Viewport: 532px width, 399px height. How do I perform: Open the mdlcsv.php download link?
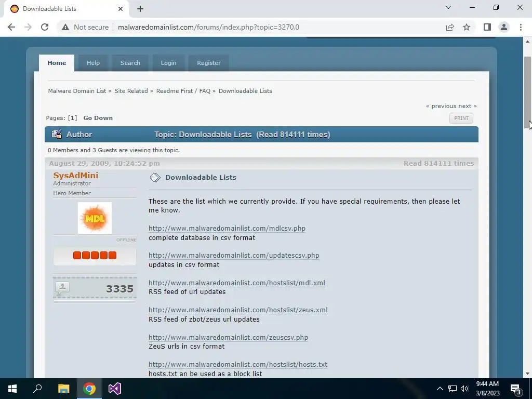click(x=227, y=229)
